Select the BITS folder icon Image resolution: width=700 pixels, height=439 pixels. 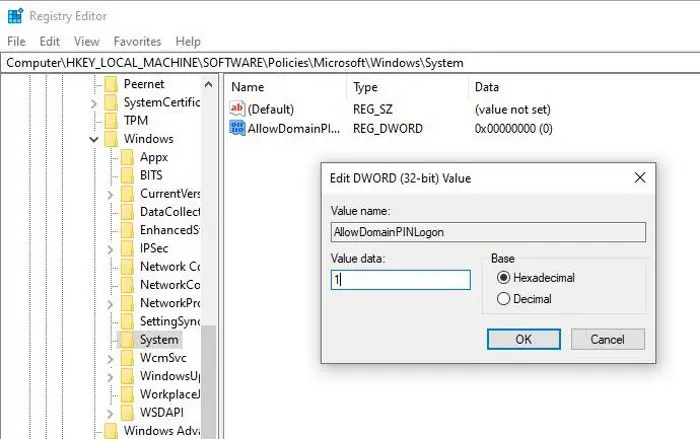click(127, 176)
